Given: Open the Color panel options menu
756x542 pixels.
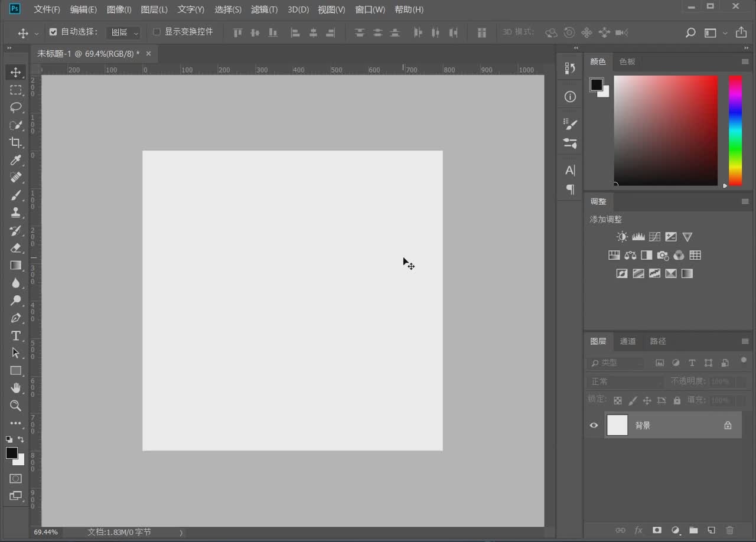Looking at the screenshot, I should point(745,61).
